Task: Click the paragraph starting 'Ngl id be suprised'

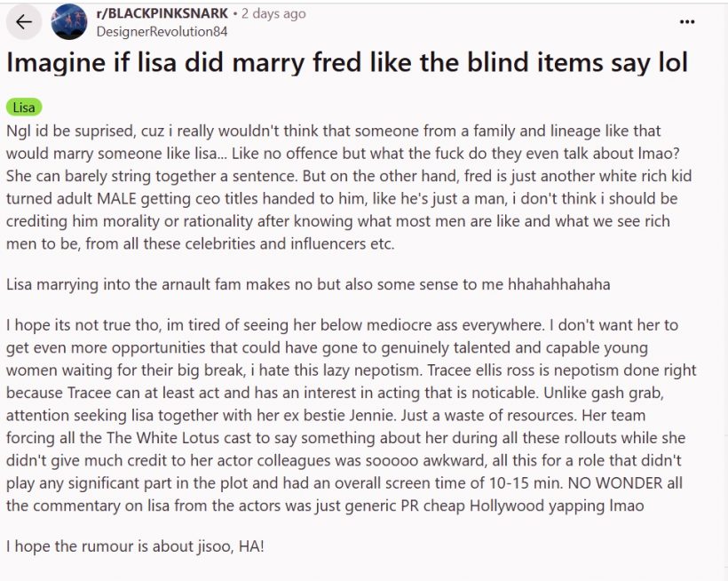Action: pyautogui.click(x=349, y=187)
